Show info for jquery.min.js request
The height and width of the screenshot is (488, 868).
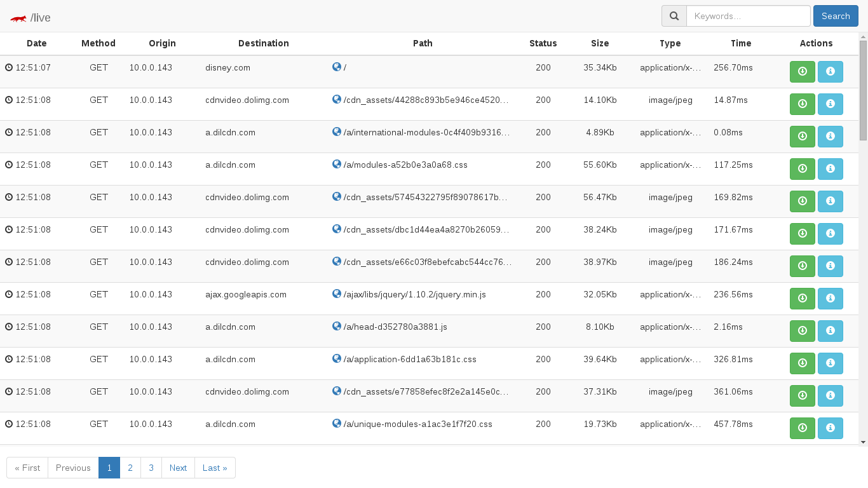[831, 299]
